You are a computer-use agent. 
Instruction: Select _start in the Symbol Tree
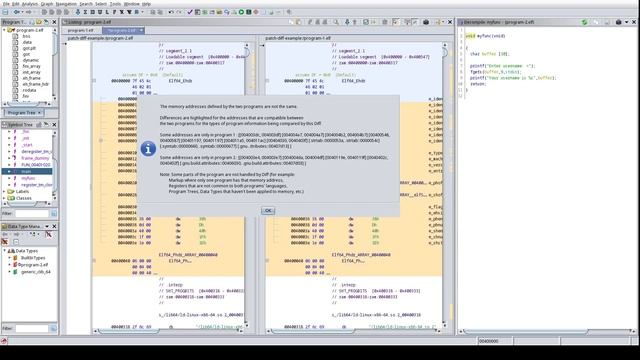pyautogui.click(x=27, y=145)
